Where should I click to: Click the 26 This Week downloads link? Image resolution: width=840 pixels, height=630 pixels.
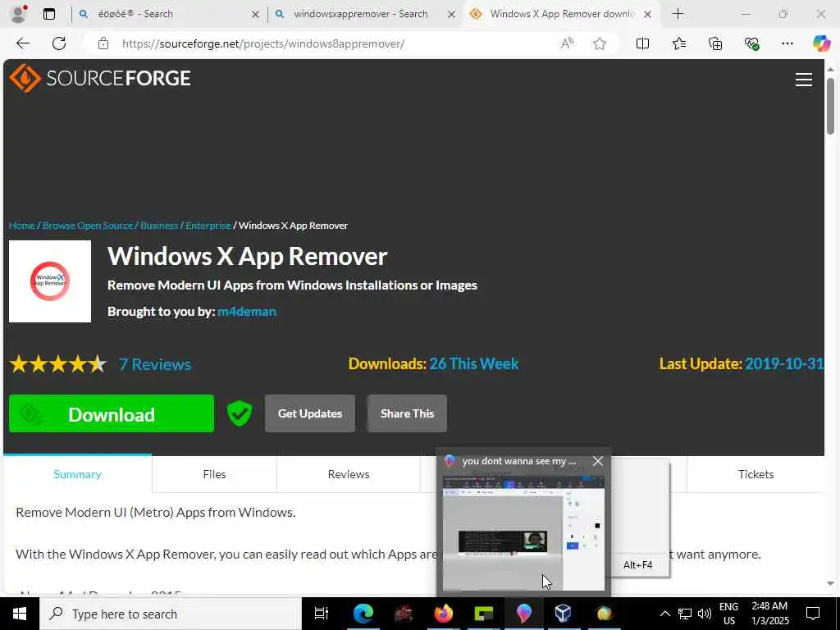pos(473,363)
